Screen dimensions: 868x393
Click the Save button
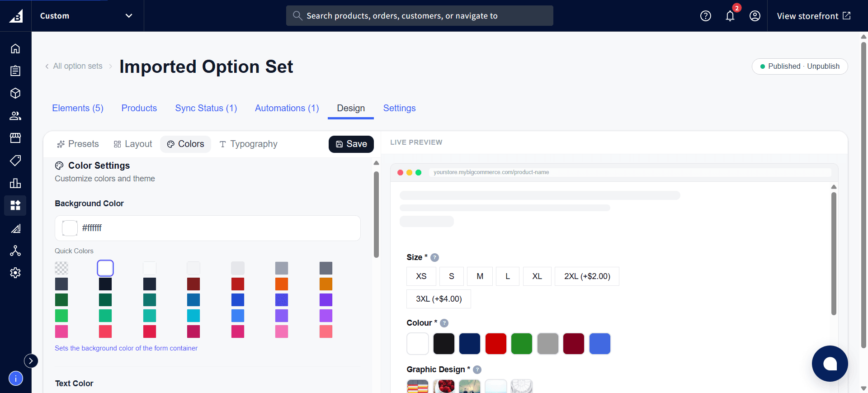[351, 144]
